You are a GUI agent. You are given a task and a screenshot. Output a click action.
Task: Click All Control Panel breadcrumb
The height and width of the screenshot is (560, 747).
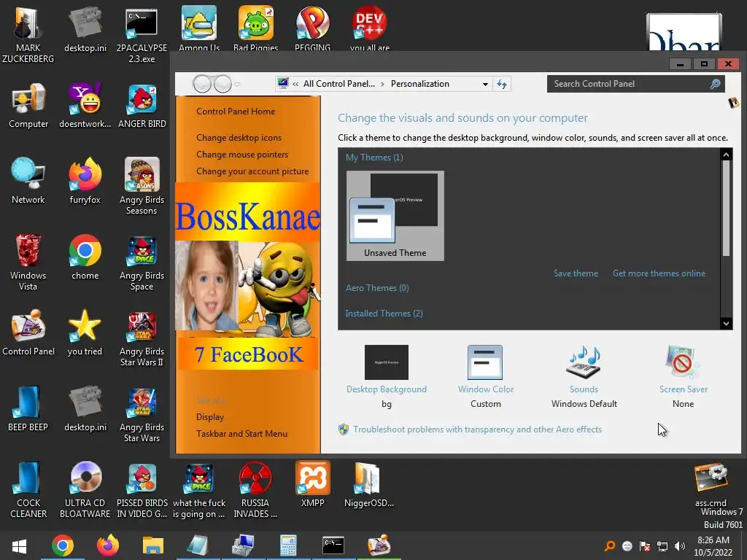pyautogui.click(x=339, y=84)
